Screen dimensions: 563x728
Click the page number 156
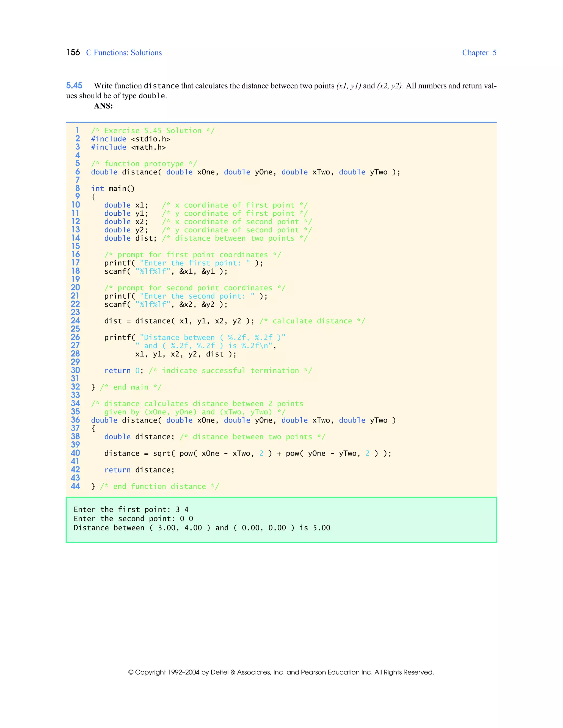(73, 52)
